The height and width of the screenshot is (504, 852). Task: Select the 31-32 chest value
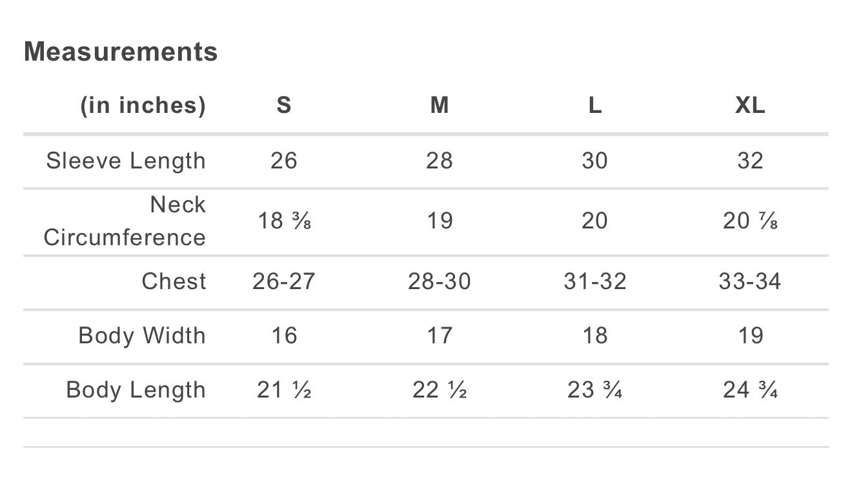coord(595,281)
